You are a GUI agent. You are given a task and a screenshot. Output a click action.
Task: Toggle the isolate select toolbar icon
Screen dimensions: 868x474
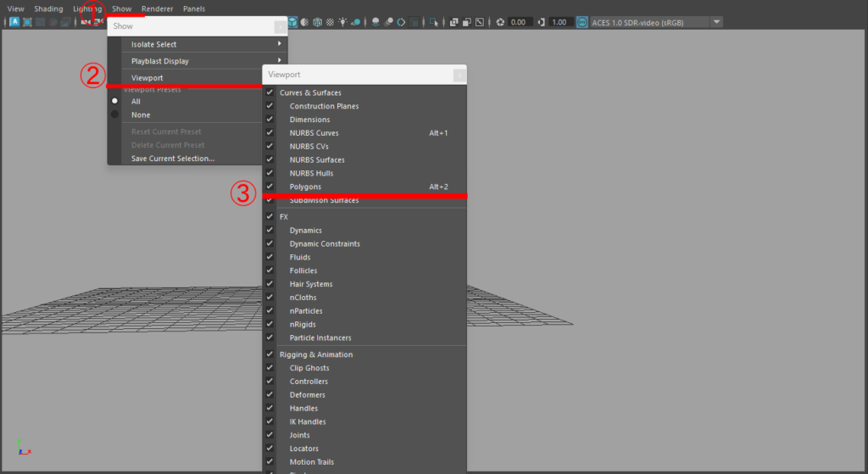coord(434,22)
